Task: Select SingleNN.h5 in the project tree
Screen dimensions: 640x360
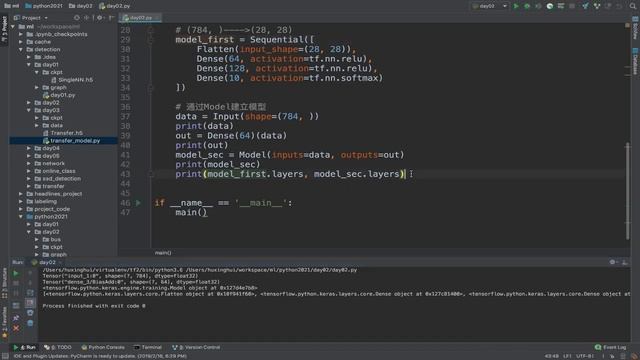Action: tap(72, 80)
